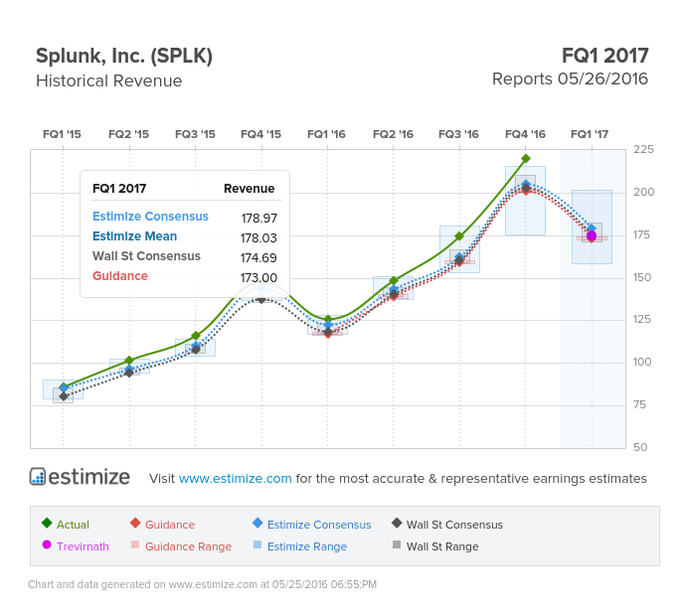Select the FQ2 '15 axis label
The width and height of the screenshot is (681, 616).
(x=128, y=134)
